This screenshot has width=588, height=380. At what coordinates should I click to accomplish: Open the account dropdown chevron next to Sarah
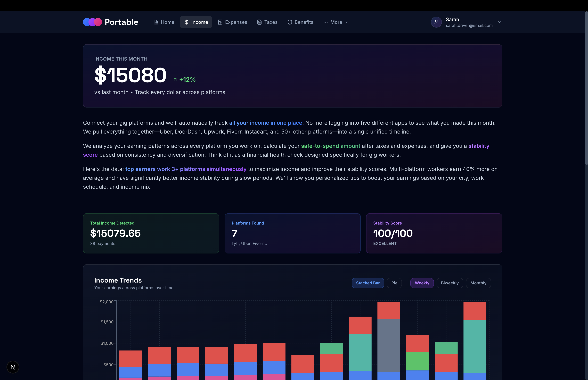[x=499, y=22]
